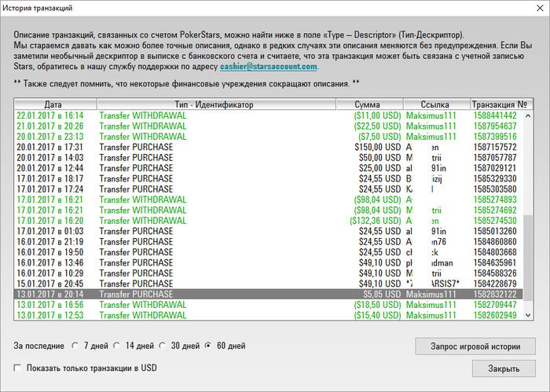Select transaction 1585274692 withdrawal
This screenshot has width=550, height=392.
tap(269, 211)
